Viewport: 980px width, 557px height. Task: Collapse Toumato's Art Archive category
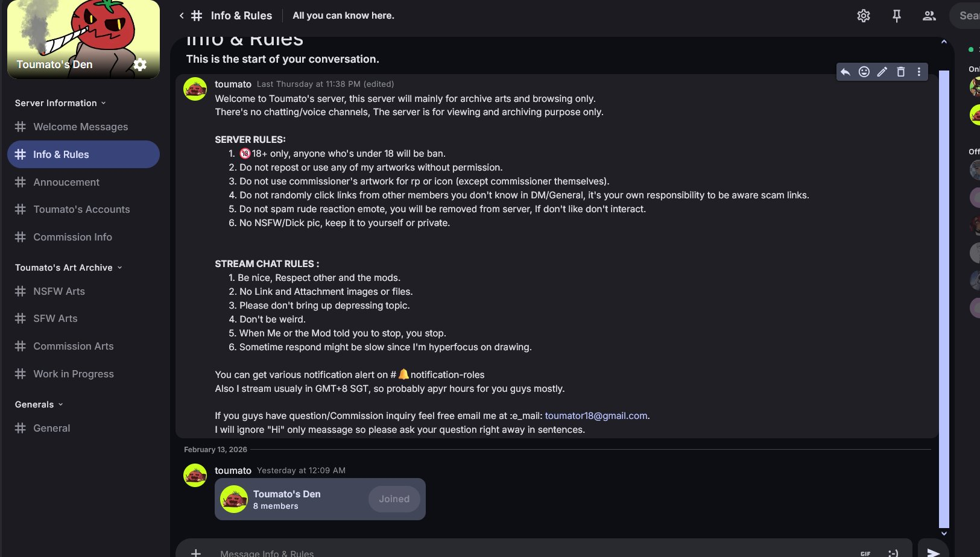tap(68, 268)
